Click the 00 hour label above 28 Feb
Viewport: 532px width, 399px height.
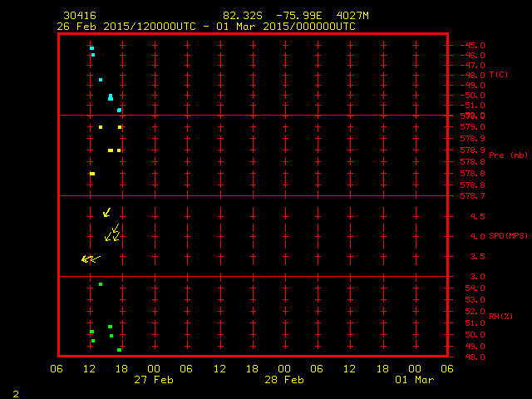point(284,369)
